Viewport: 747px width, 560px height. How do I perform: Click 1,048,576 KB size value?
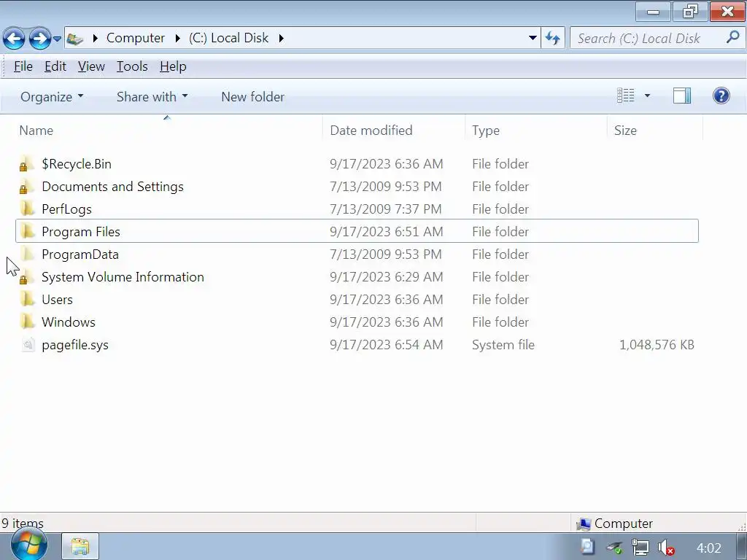pyautogui.click(x=657, y=345)
